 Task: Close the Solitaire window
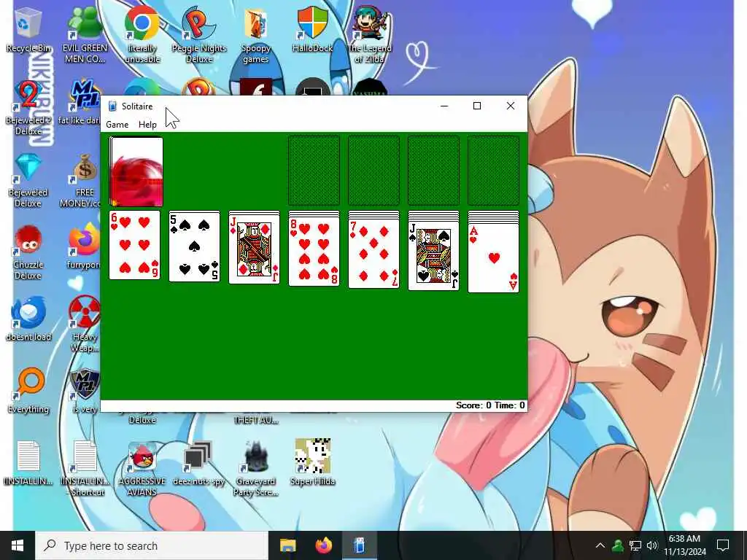pyautogui.click(x=510, y=106)
